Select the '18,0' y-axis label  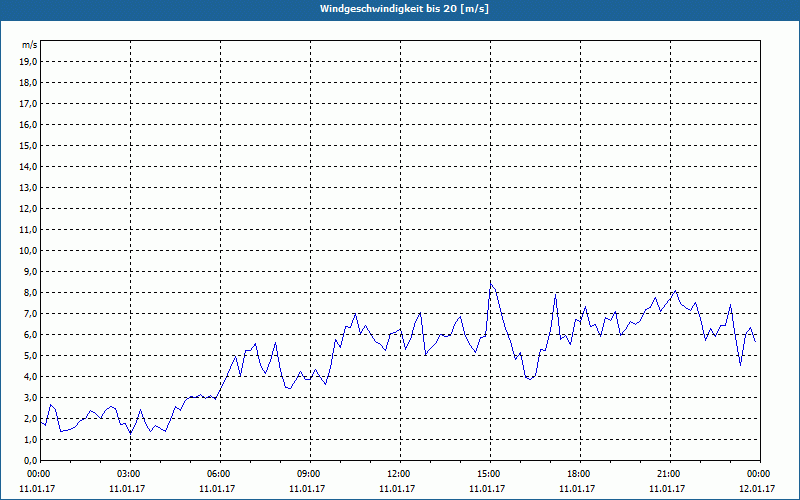click(x=29, y=83)
